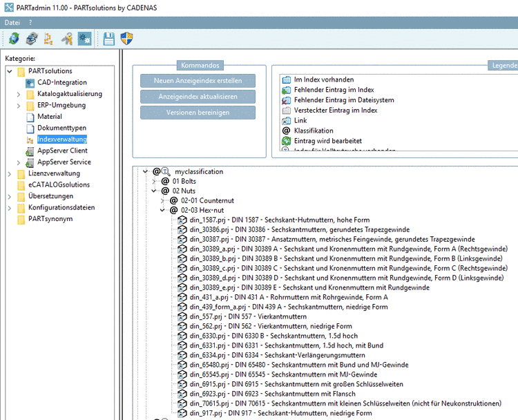Click the highlighted blue gear toolbar icon
The width and height of the screenshot is (518, 420).
84,39
